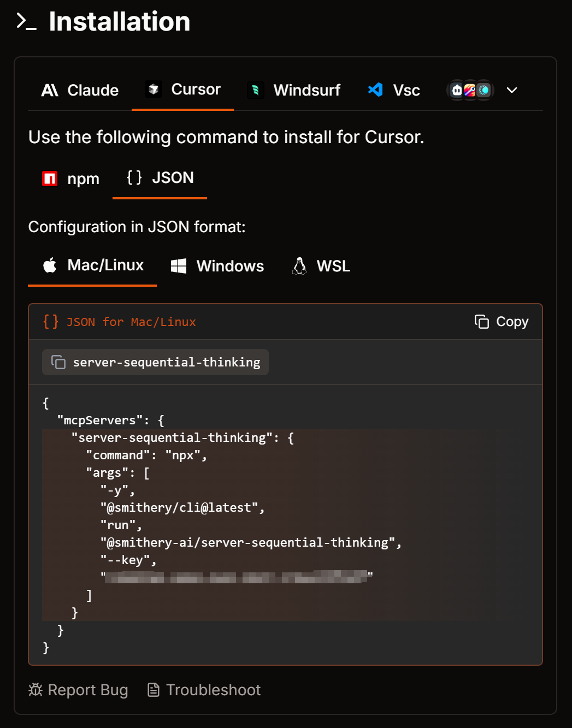Select the Windows platform tab
Viewport: 572px width, 728px height.
[x=217, y=266]
